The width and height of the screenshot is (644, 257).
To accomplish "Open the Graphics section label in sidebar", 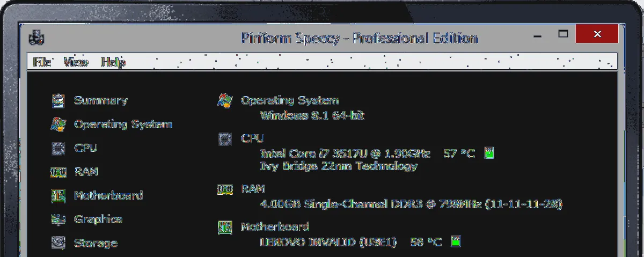I will tap(98, 219).
